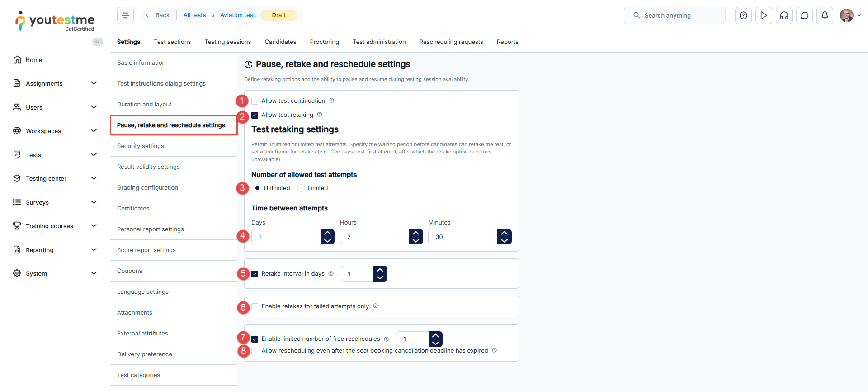Toggle the hamburger menu icon

tap(125, 15)
